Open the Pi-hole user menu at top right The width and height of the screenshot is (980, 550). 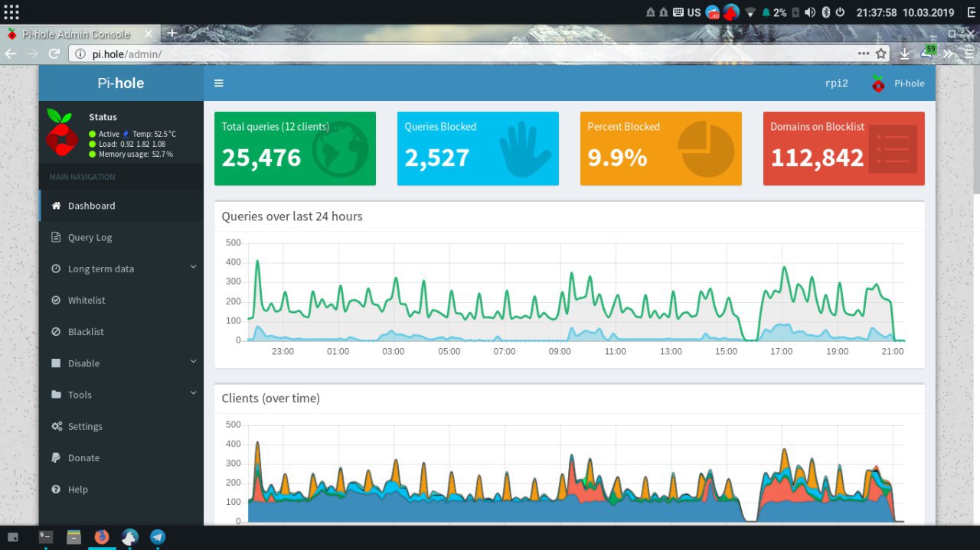coord(897,83)
